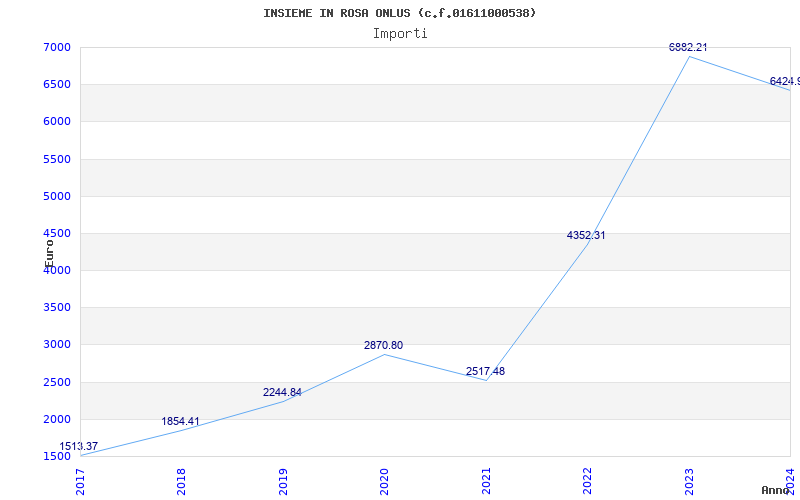Click the 3500 y-axis value
The width and height of the screenshot is (800, 500).
tap(57, 308)
